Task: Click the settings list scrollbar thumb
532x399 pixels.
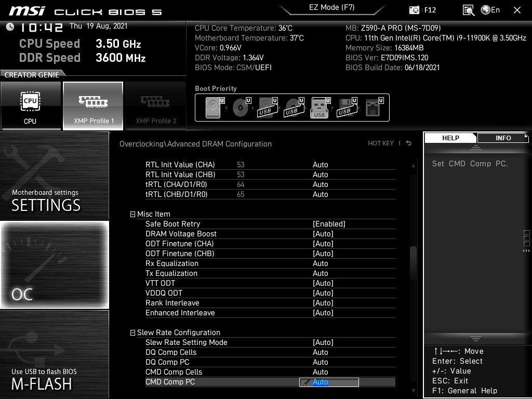Action: pos(413,263)
